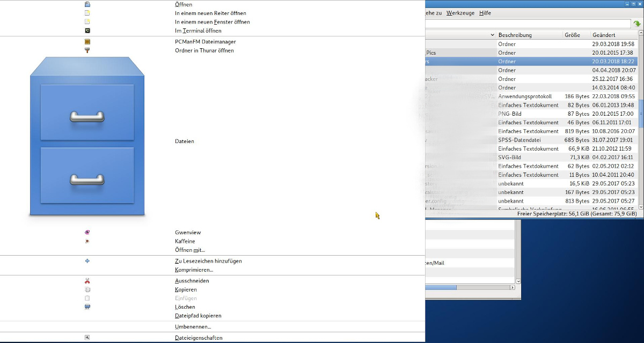
Task: Click the PCManFM Dateimanager icon
Action: click(x=87, y=42)
